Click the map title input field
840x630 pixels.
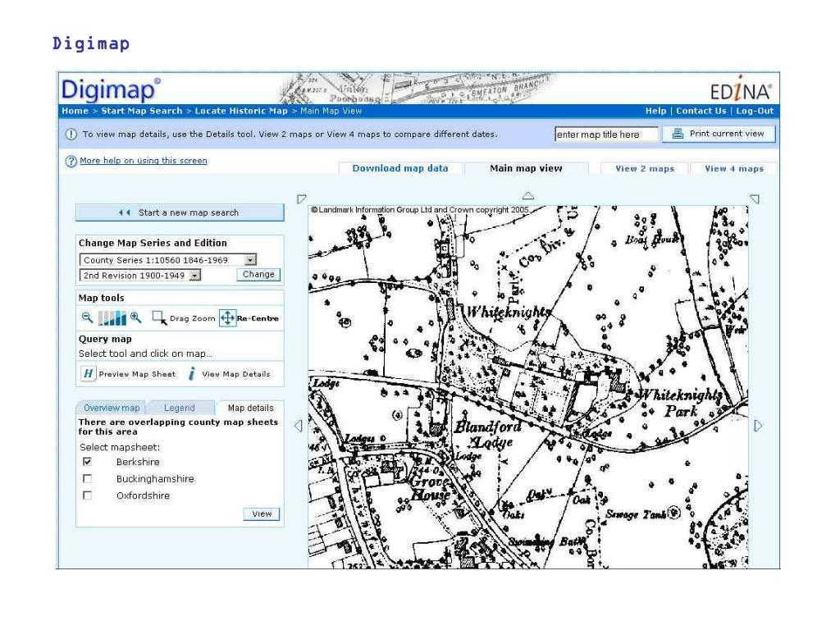coord(606,135)
